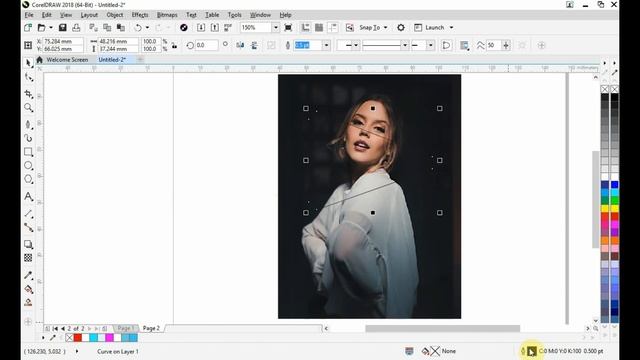
Task: Click the horizontal scrollbar thumb
Action: [x=442, y=329]
